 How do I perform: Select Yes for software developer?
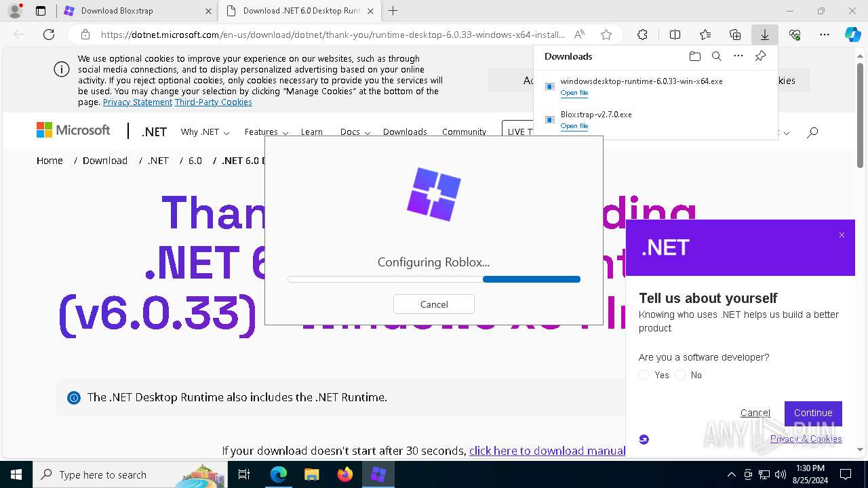coord(644,375)
